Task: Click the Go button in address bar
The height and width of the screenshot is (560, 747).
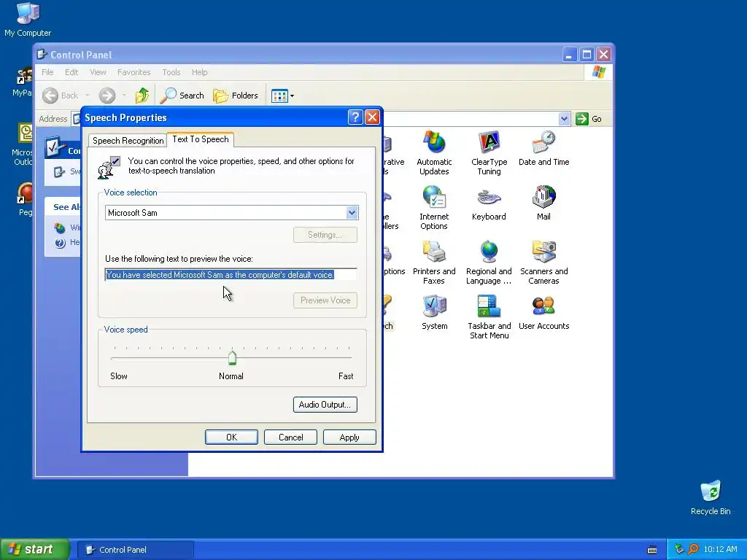Action: pos(589,119)
